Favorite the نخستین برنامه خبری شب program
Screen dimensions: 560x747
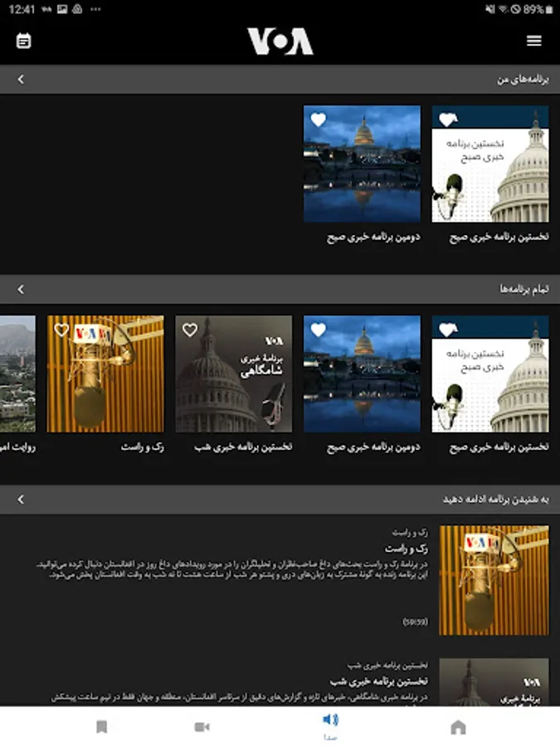click(189, 330)
